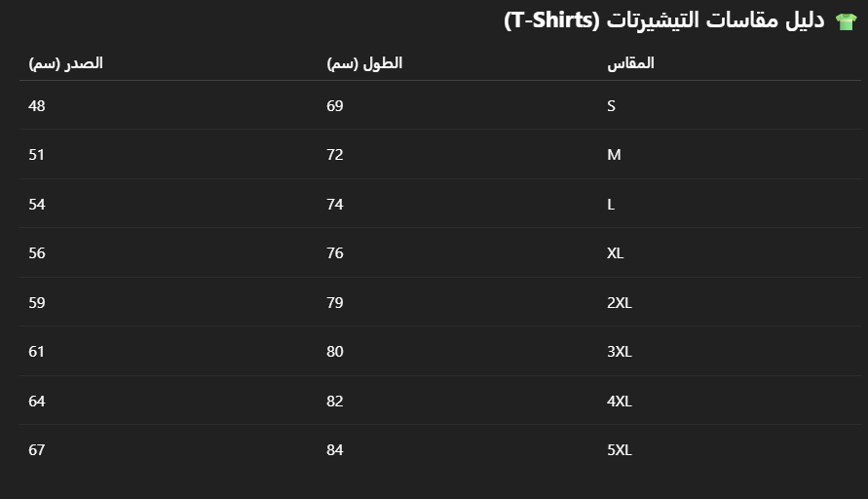The width and height of the screenshot is (868, 499).
Task: Select the 3XL size cell
Action: click(x=620, y=352)
